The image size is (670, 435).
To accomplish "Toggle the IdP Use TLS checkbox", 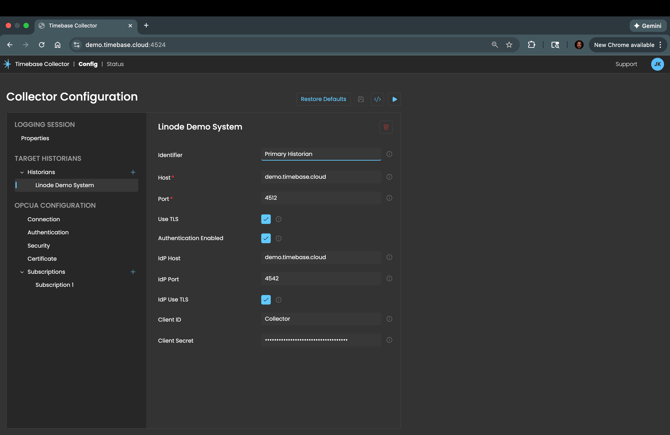I will pos(266,299).
